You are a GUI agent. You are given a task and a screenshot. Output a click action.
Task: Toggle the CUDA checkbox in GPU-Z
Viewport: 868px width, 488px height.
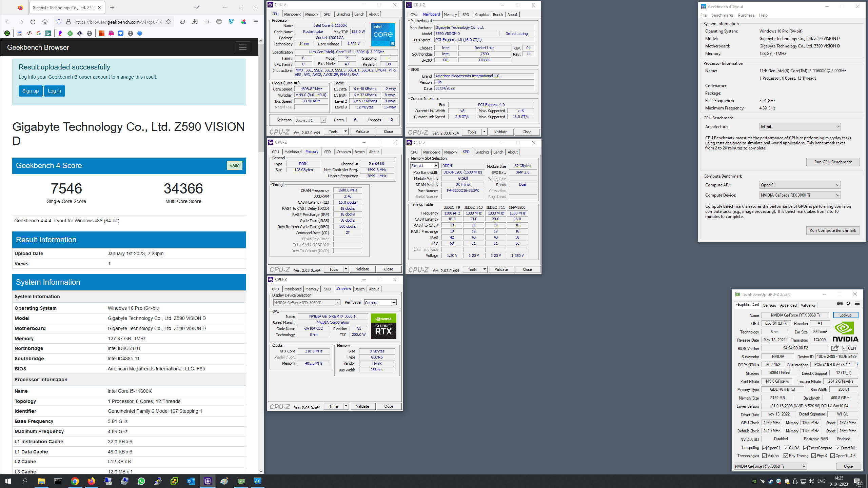point(786,448)
